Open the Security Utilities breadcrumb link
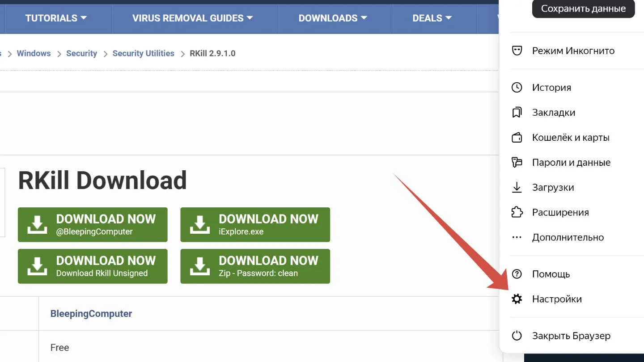The image size is (644, 362). coord(143,53)
